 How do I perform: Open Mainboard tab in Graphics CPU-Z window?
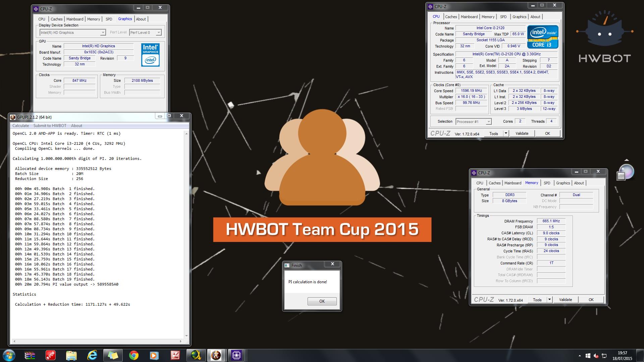[74, 19]
